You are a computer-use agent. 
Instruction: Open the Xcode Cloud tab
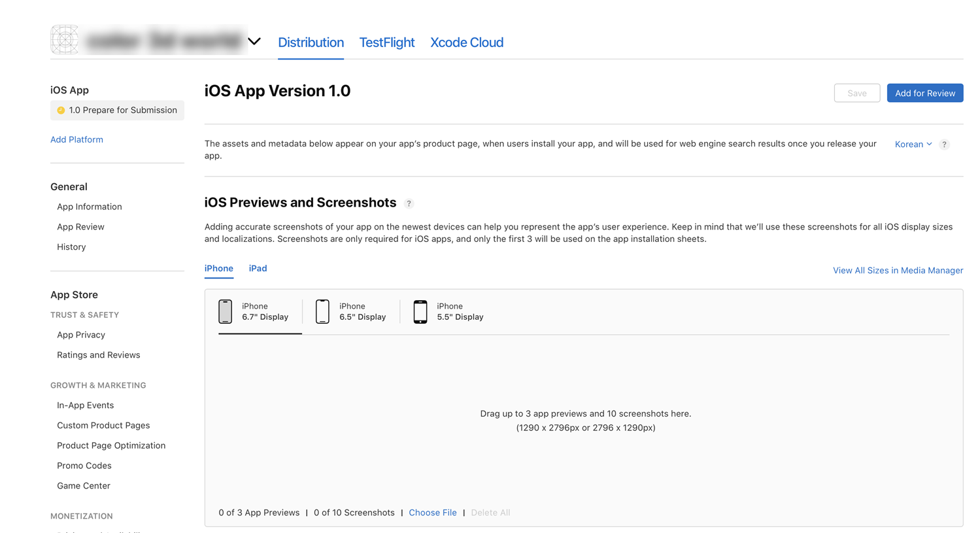click(467, 43)
